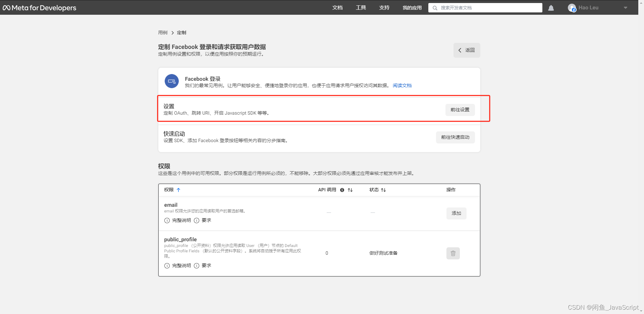Click the 前往快速启动 button
The image size is (644, 314).
455,137
